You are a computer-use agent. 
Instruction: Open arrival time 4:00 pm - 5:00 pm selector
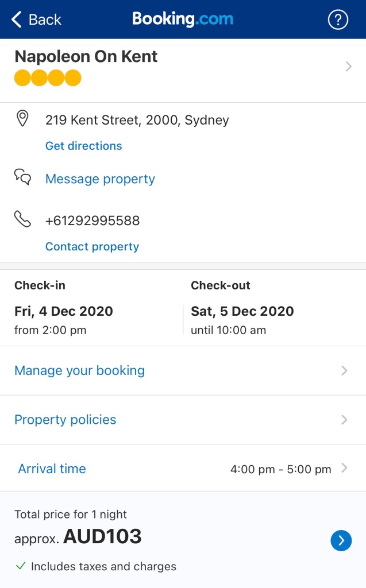click(281, 469)
